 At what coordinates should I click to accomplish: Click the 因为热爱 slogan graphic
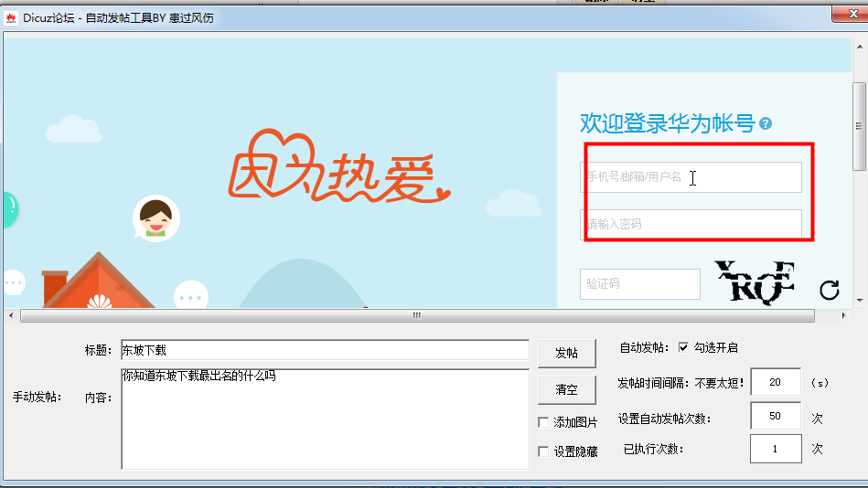tap(338, 166)
